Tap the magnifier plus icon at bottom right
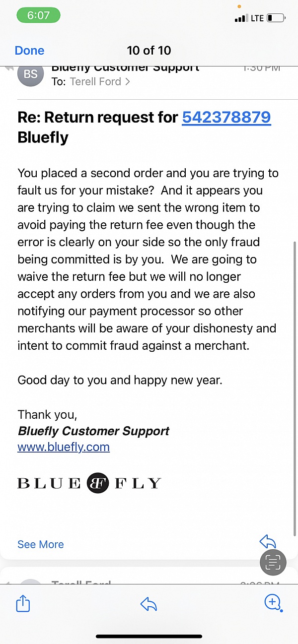 [x=273, y=603]
